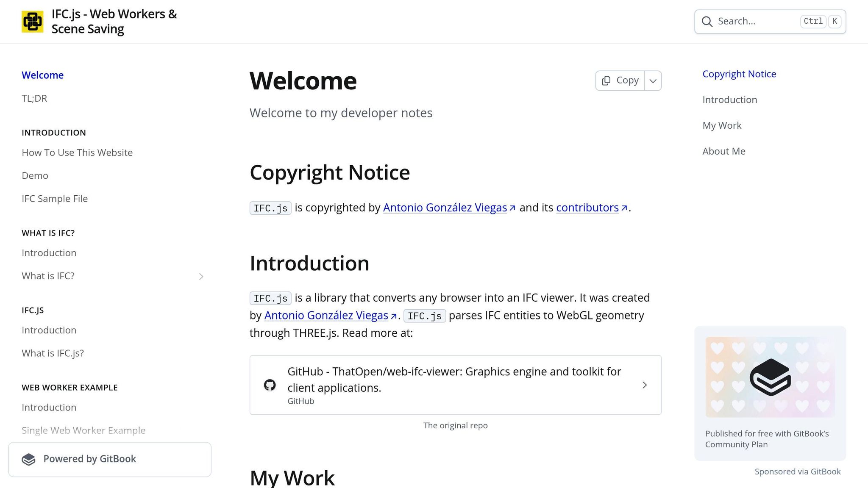
Task: Select 'TL;DR' in the sidebar
Action: pyautogui.click(x=34, y=98)
